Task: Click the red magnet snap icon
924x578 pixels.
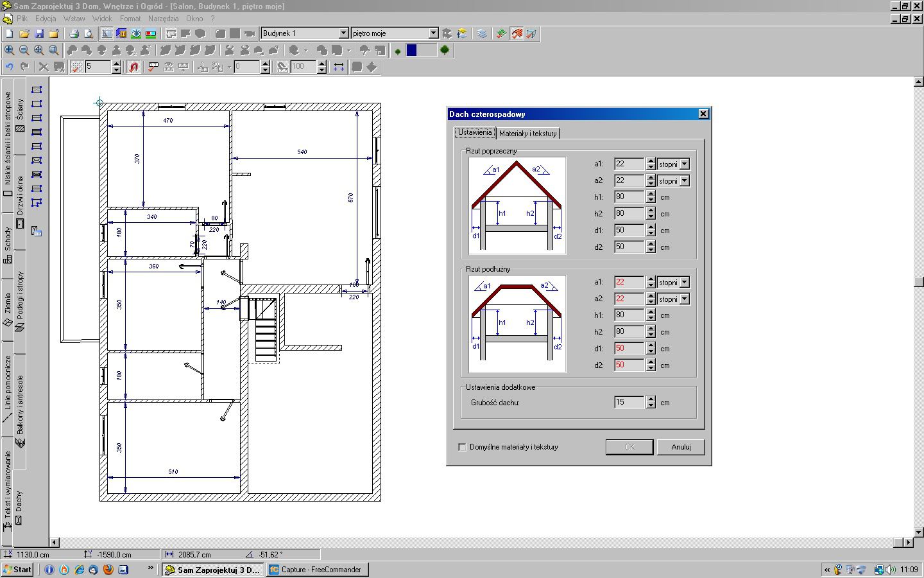Action: (x=133, y=67)
